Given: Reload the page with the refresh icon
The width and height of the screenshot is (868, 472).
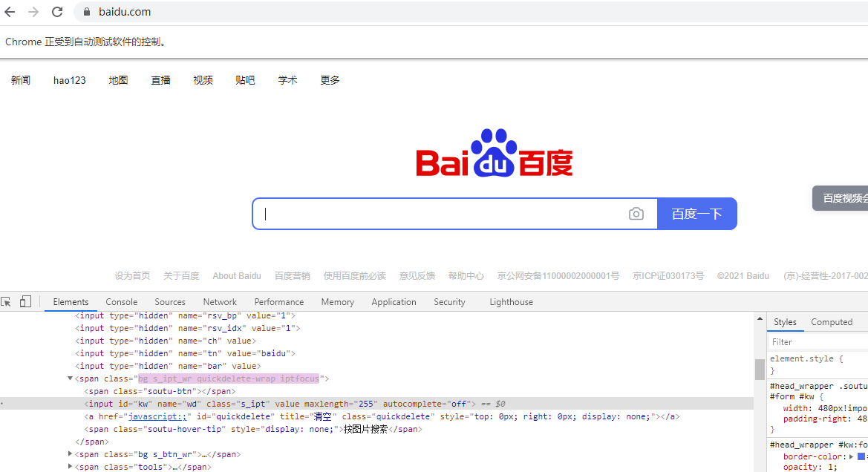Looking at the screenshot, I should click(x=57, y=12).
